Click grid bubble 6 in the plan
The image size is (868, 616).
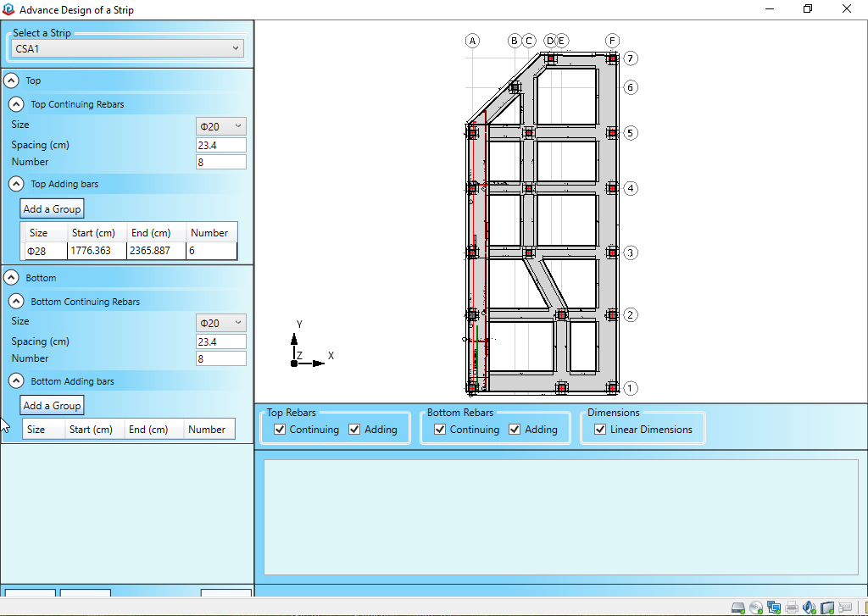(x=631, y=87)
